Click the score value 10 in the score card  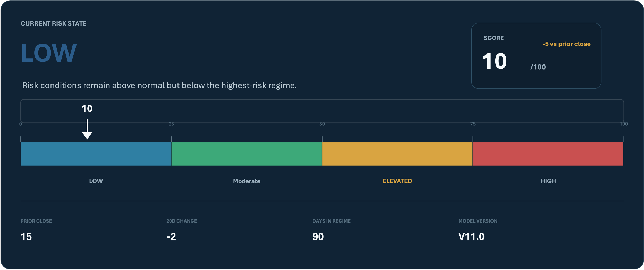(495, 61)
